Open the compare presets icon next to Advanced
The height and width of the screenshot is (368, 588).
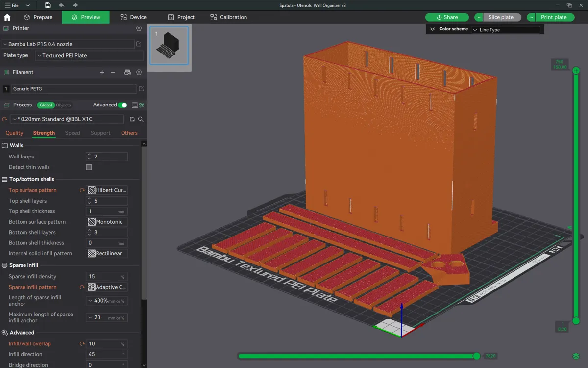point(142,105)
